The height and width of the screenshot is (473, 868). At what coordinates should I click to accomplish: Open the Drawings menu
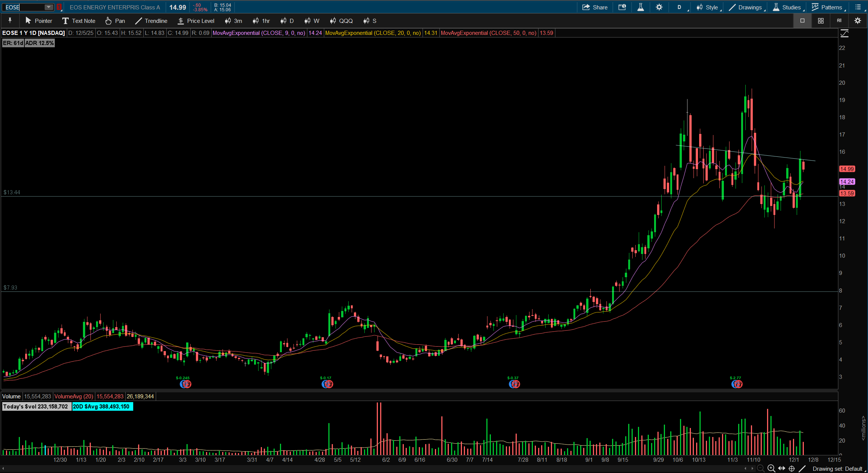(746, 7)
